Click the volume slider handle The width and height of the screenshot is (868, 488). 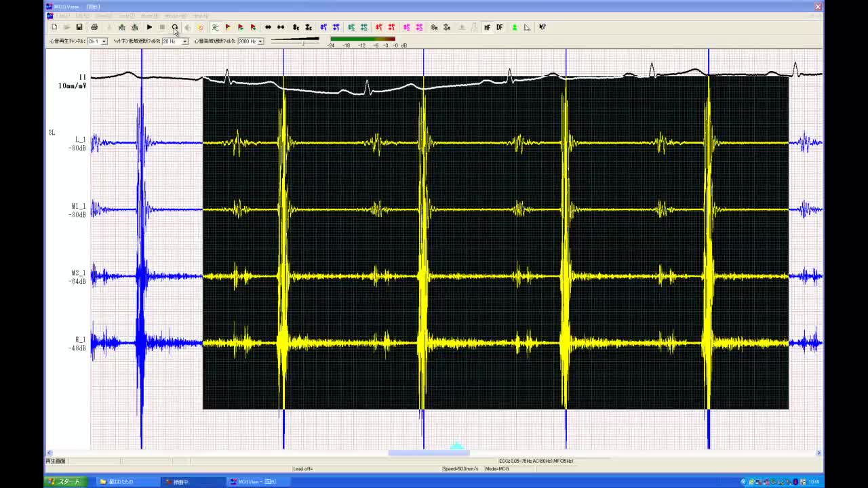[303, 43]
